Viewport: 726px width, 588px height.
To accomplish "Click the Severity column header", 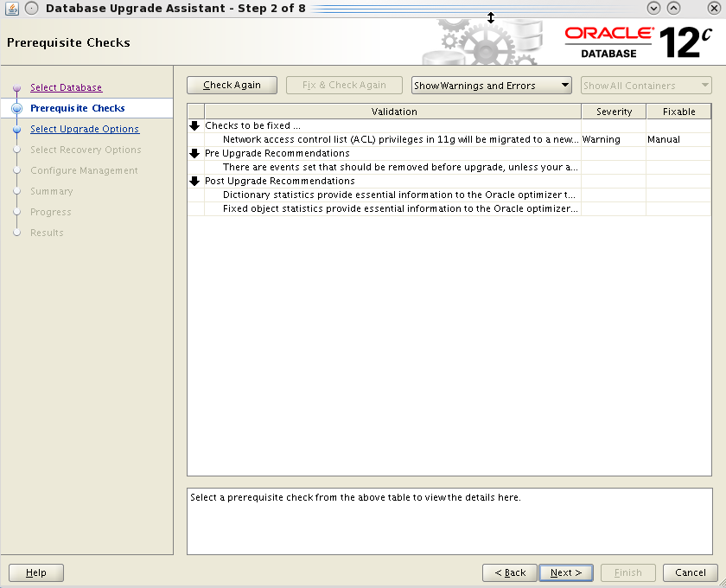I will [614, 111].
